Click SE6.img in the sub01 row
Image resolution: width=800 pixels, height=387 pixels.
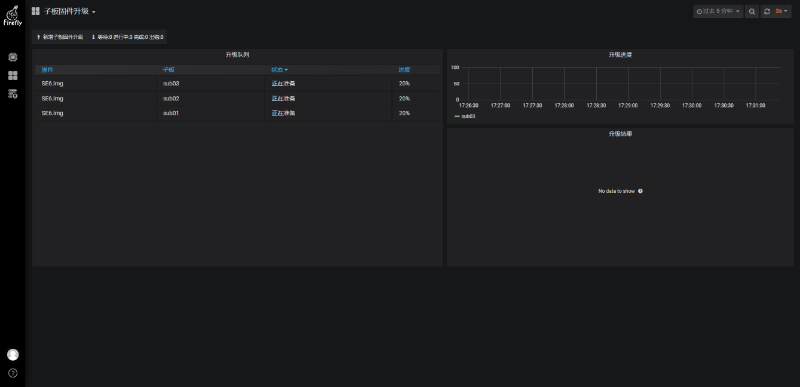52,113
